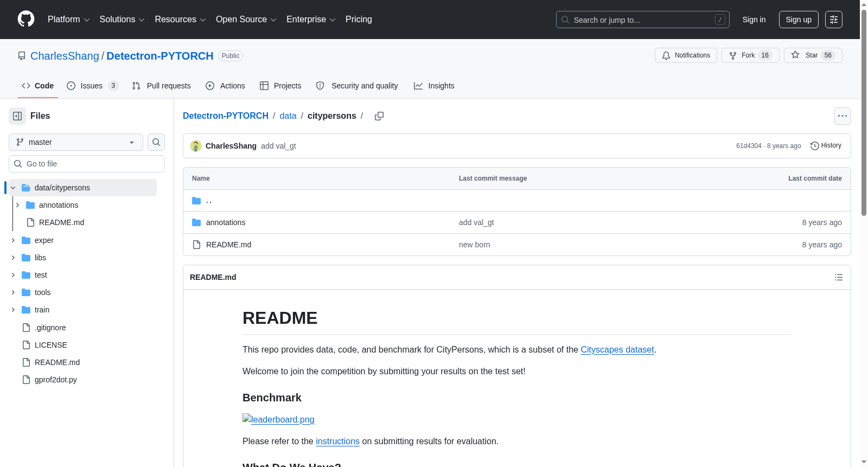
Task: Click the libs folder icon in tree
Action: (26, 258)
